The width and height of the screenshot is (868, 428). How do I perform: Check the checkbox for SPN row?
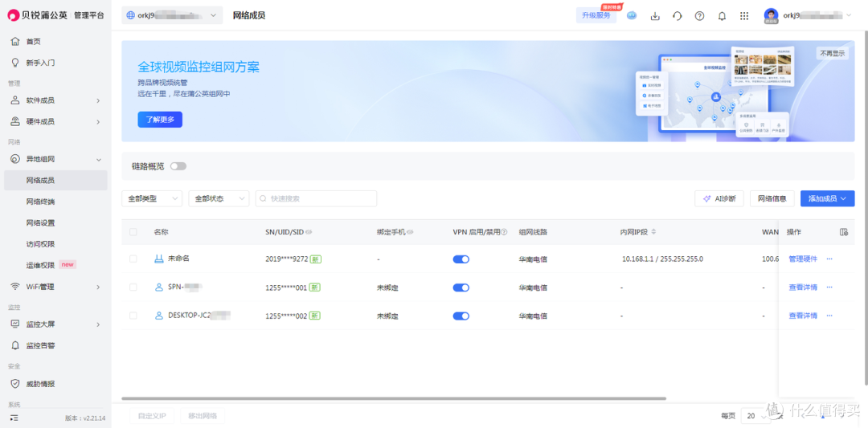[x=133, y=287]
